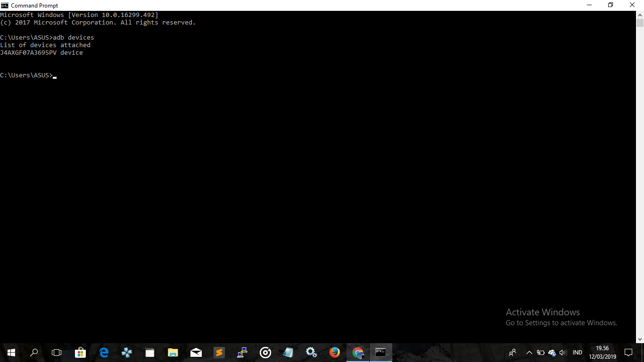Open the Start menu

[x=11, y=352]
